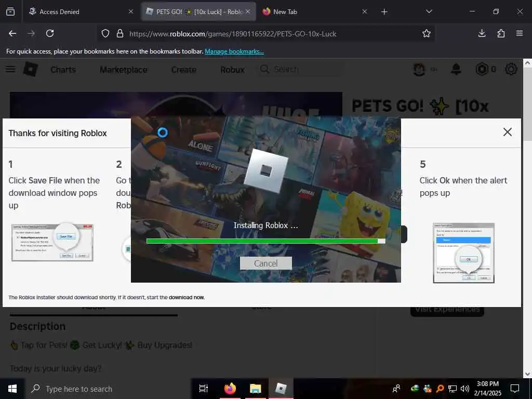This screenshot has height=399, width=532.
Task: Open the Robux balance icon
Action: coord(482,69)
